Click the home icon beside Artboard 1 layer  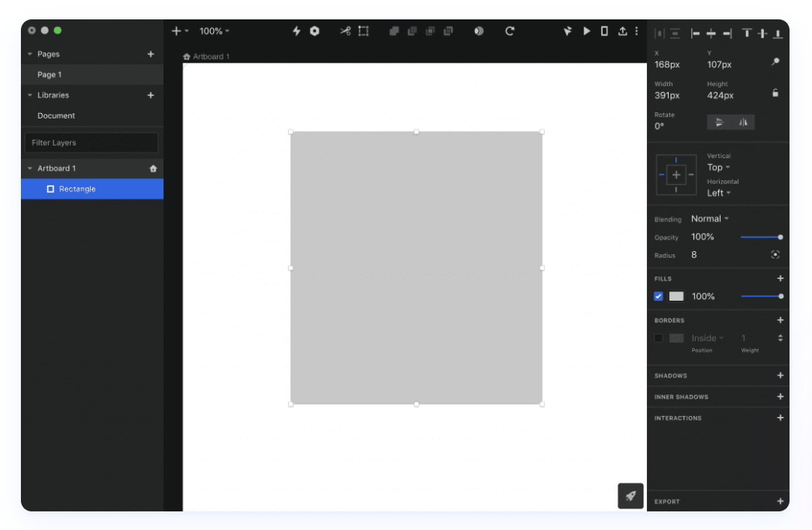tap(153, 168)
